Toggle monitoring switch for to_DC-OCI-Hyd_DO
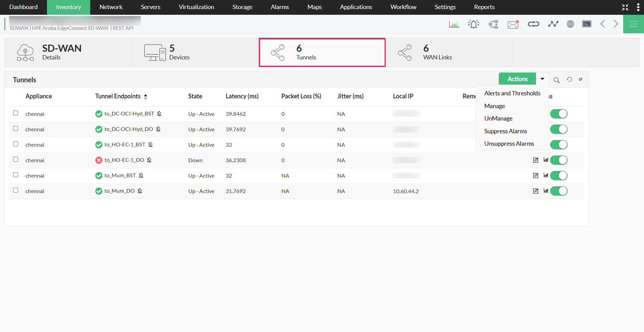The height and width of the screenshot is (332, 644). tap(559, 129)
